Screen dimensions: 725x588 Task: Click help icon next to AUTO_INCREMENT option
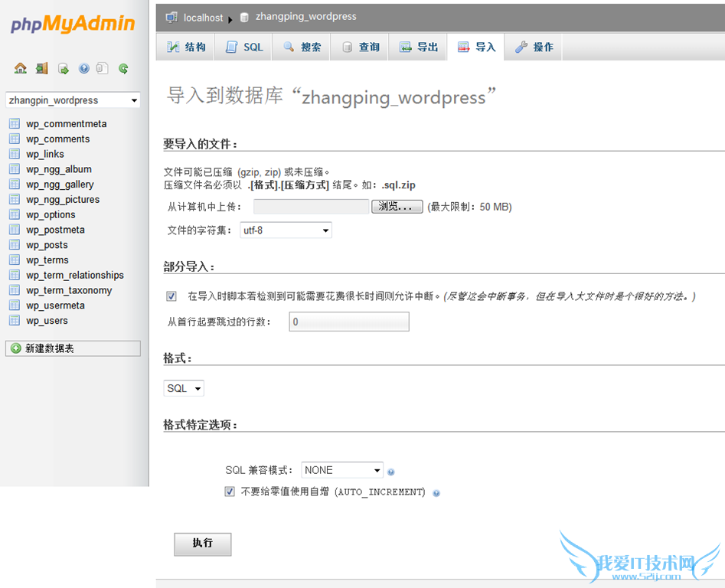[x=436, y=493]
